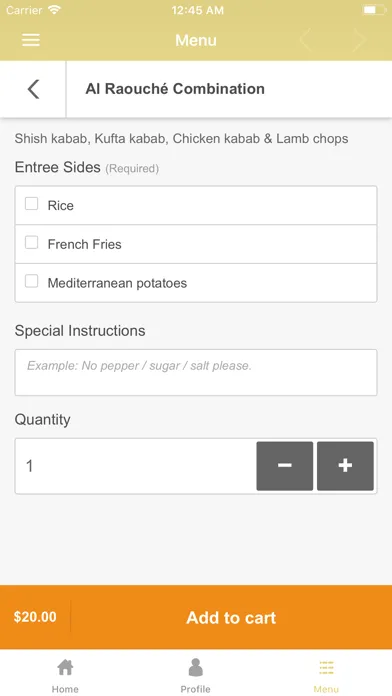The height and width of the screenshot is (696, 392).
Task: Tap the Menu header title
Action: tap(196, 40)
